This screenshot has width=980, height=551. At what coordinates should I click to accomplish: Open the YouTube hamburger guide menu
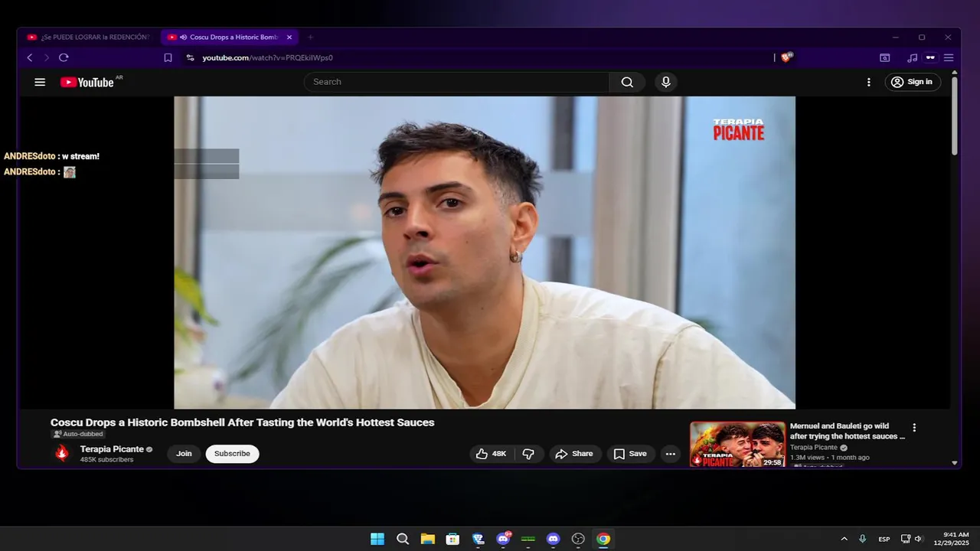coord(40,82)
